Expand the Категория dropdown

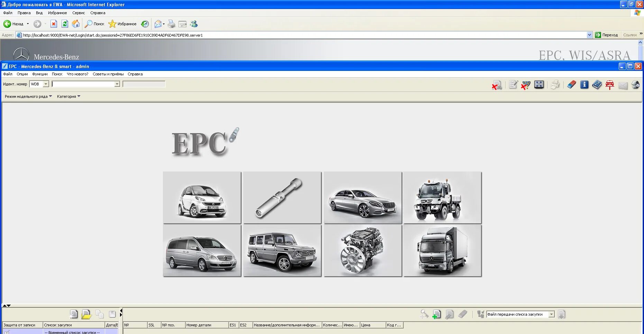point(68,96)
